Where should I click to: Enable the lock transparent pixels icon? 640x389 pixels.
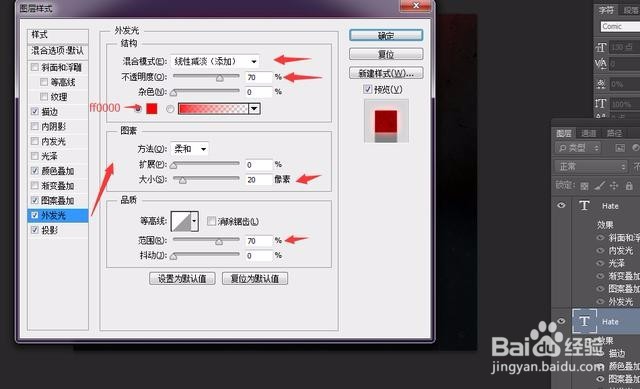(x=584, y=186)
